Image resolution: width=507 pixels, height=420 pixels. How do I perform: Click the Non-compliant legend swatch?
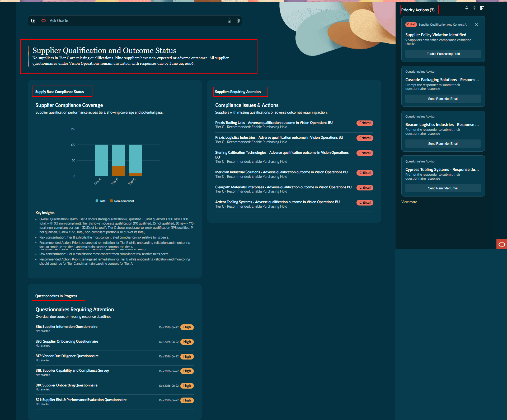pos(111,201)
